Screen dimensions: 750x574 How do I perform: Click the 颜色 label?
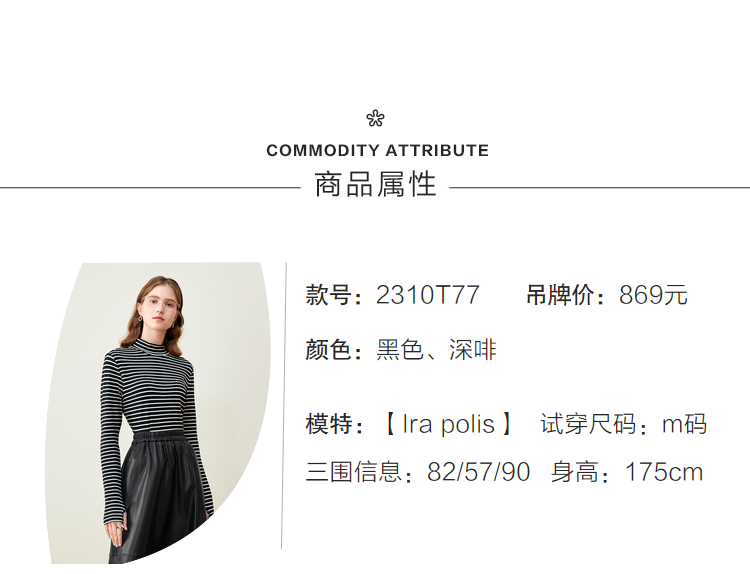pyautogui.click(x=328, y=350)
